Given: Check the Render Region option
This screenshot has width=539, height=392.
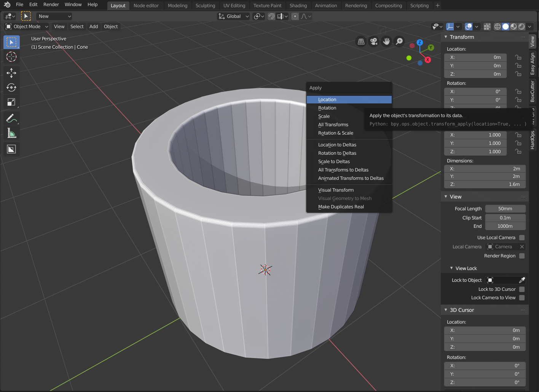Looking at the screenshot, I should (522, 256).
